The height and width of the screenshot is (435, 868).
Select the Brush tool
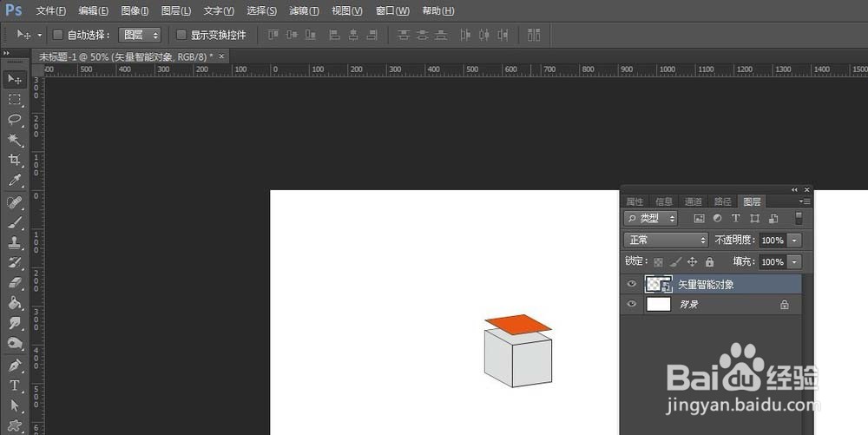tap(15, 222)
